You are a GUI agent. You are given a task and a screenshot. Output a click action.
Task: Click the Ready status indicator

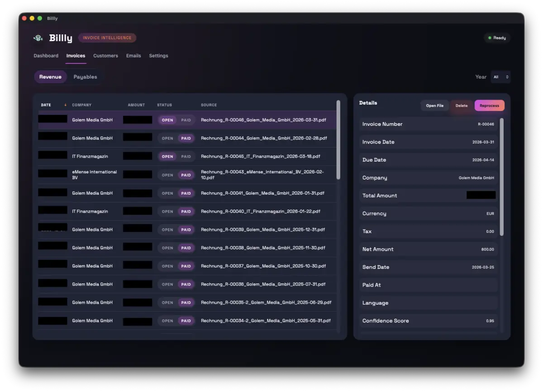[x=497, y=38]
